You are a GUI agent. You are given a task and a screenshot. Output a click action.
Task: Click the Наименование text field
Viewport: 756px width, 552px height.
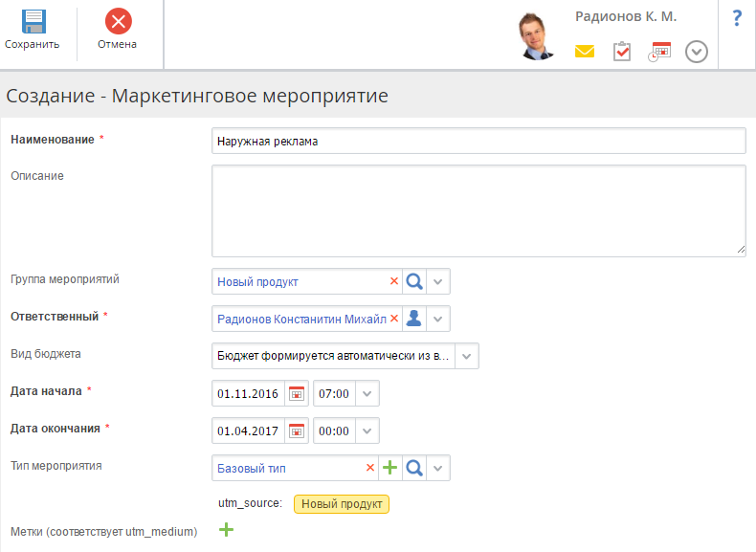point(478,141)
